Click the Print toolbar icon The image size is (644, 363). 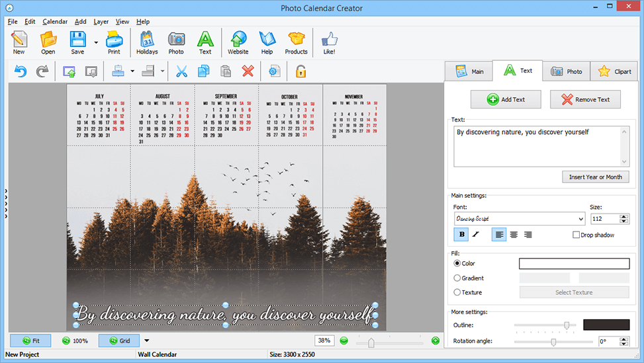114,42
